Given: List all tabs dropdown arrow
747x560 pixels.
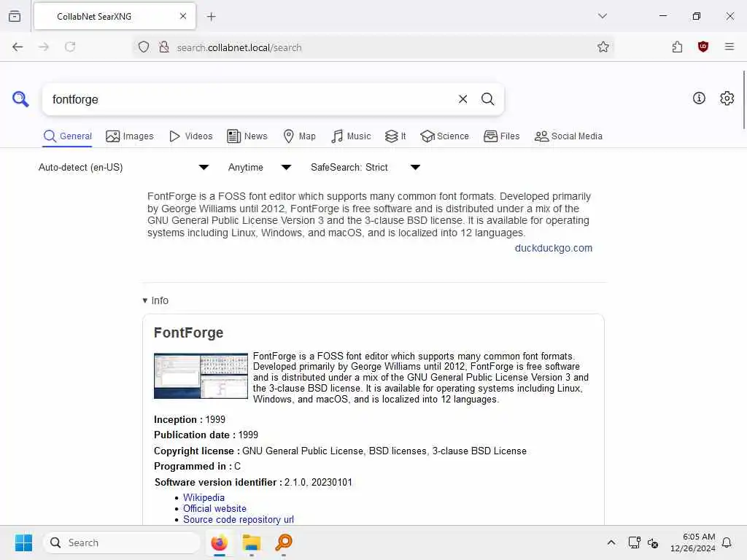Looking at the screenshot, I should (602, 16).
